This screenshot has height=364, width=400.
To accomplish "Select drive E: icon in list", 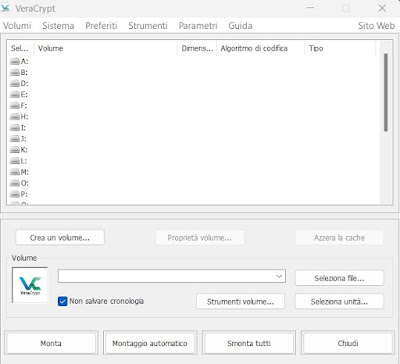I will click(15, 95).
